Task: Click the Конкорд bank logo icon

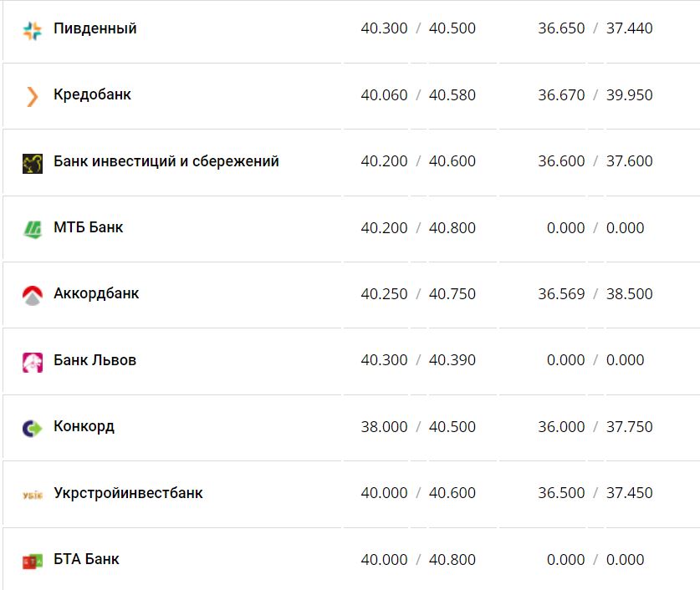Action: pos(32,428)
